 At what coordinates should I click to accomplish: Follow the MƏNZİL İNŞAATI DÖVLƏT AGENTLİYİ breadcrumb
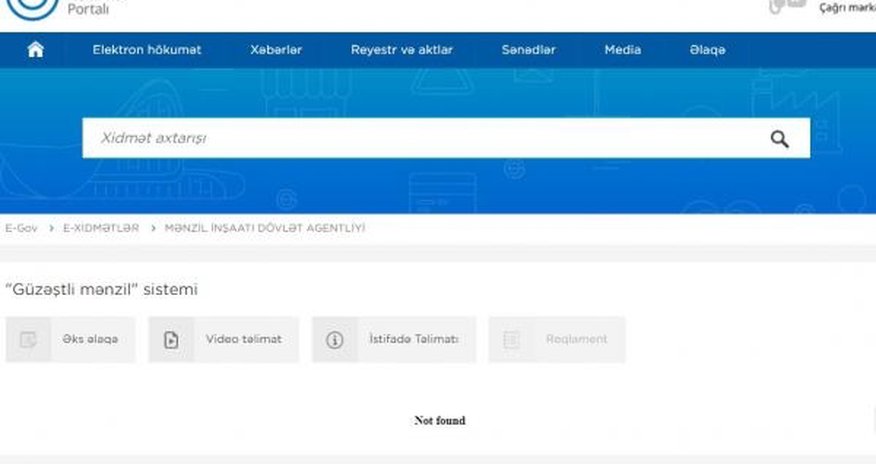point(265,228)
